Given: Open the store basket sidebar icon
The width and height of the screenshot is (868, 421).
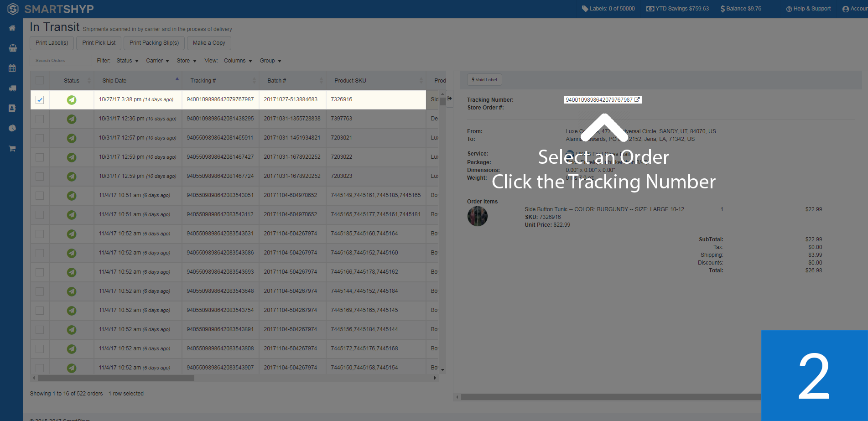Looking at the screenshot, I should pos(13,48).
